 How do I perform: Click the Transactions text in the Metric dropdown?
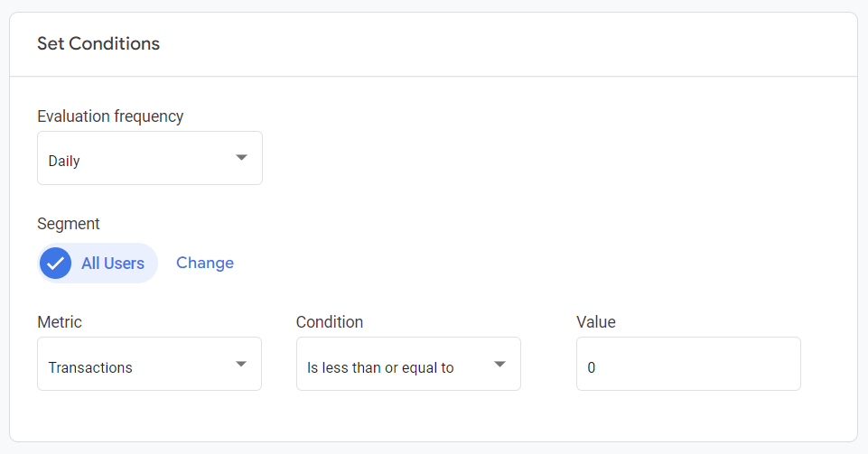click(90, 367)
